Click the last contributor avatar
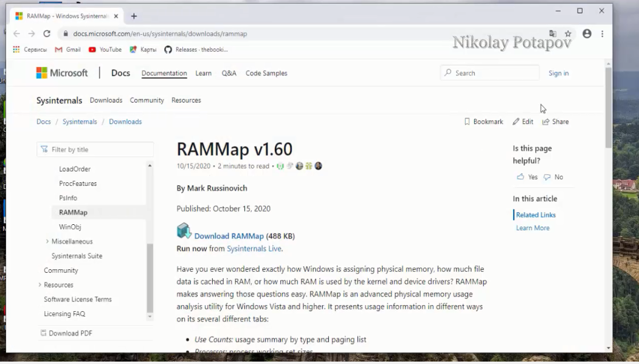 pos(318,166)
